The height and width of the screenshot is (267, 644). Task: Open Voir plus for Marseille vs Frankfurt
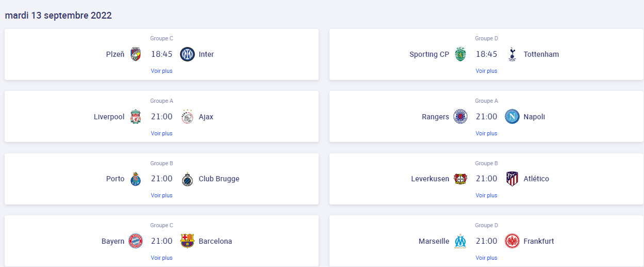[x=487, y=258]
